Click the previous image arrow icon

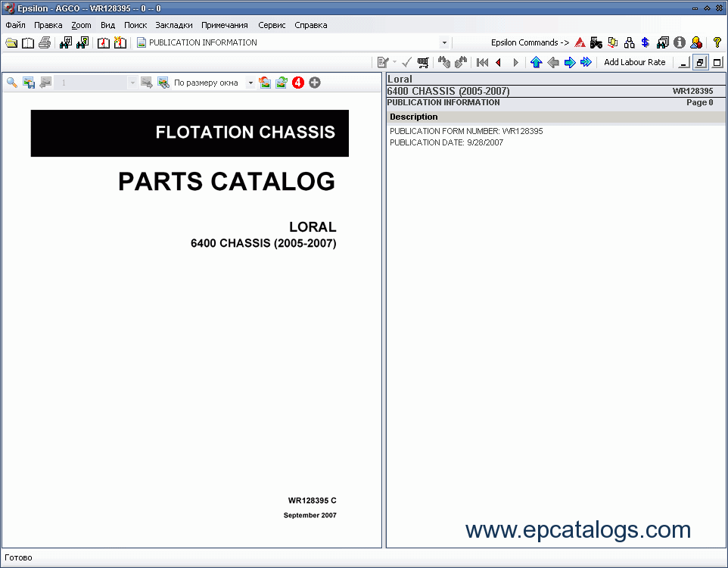click(x=45, y=83)
